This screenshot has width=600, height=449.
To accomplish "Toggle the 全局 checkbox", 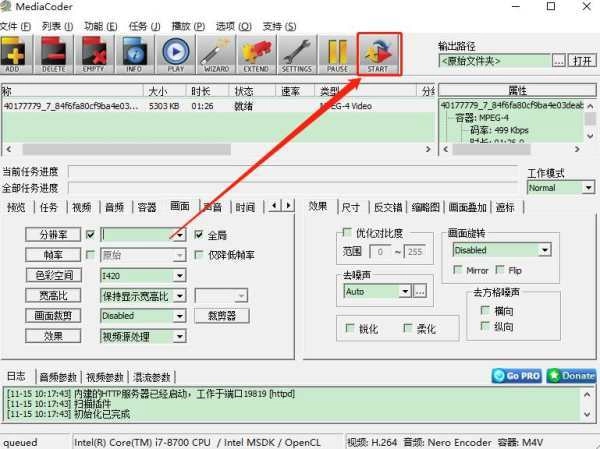I will point(199,235).
